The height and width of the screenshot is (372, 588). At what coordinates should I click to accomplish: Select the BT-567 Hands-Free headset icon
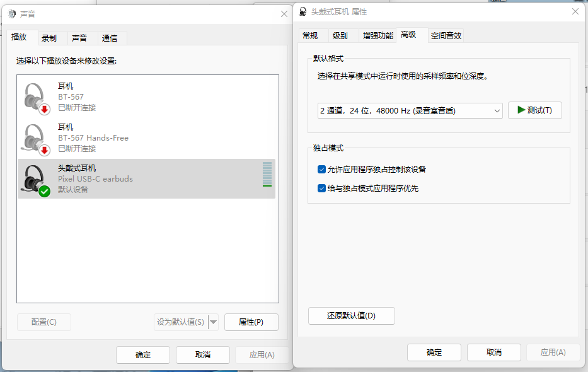tap(37, 139)
